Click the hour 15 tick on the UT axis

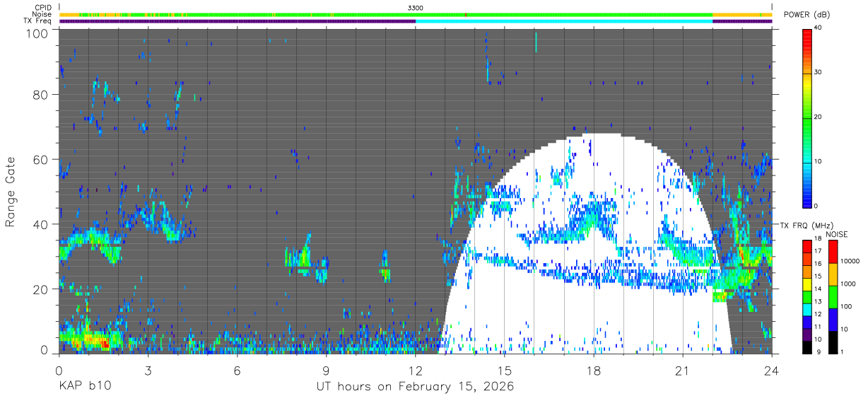505,370
